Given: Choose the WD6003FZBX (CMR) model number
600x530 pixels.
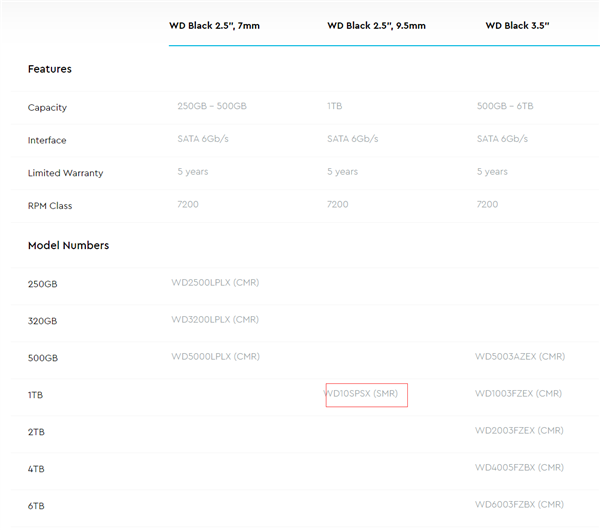Looking at the screenshot, I should click(520, 504).
